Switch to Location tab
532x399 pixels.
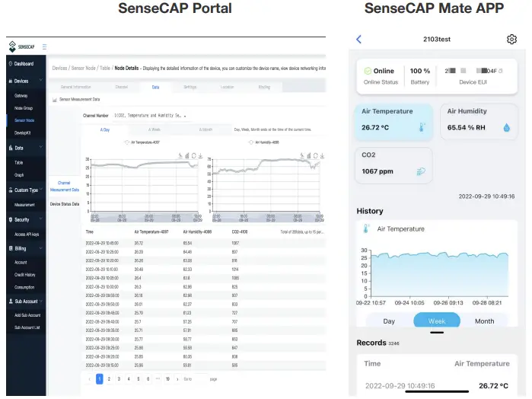point(227,87)
